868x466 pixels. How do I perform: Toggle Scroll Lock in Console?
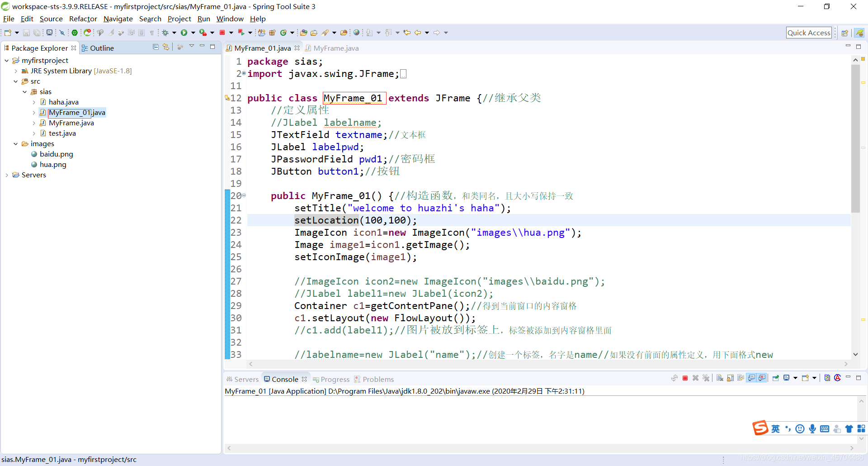[730, 378]
